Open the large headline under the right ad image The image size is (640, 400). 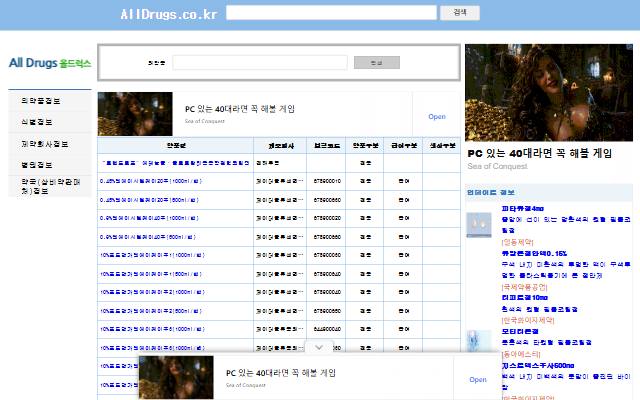click(540, 153)
